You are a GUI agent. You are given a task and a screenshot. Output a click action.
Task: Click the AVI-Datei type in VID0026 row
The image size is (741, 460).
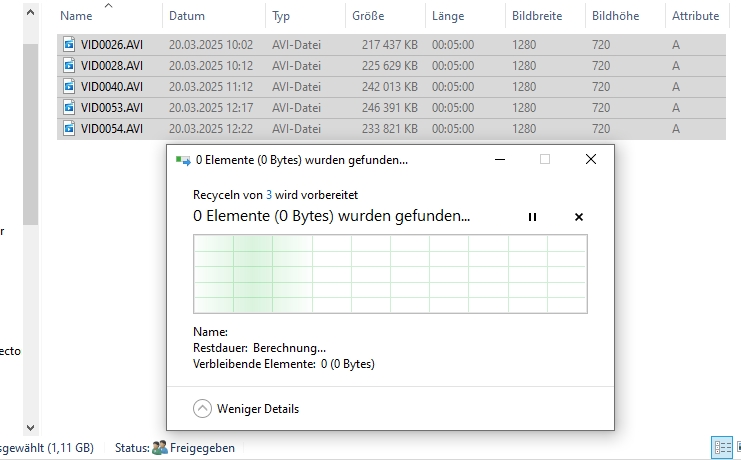[x=296, y=44]
